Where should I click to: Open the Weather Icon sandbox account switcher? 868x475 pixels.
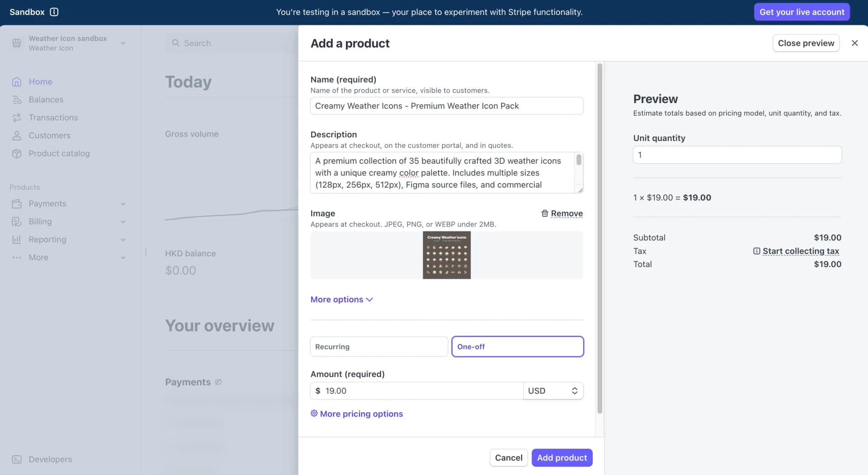pos(69,43)
